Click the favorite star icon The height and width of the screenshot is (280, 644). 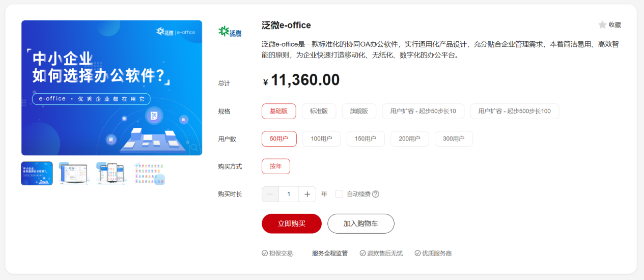click(x=602, y=25)
